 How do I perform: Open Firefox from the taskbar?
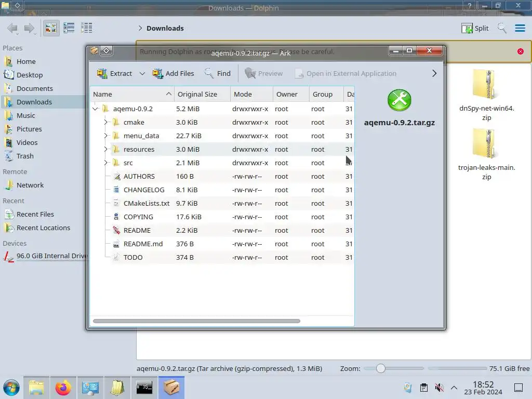pos(63,388)
